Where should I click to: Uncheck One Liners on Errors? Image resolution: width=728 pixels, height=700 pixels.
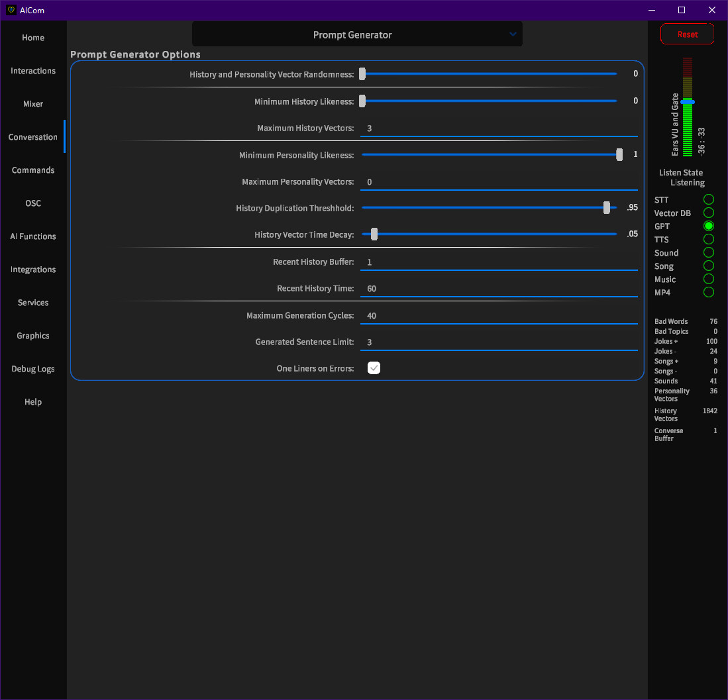374,368
